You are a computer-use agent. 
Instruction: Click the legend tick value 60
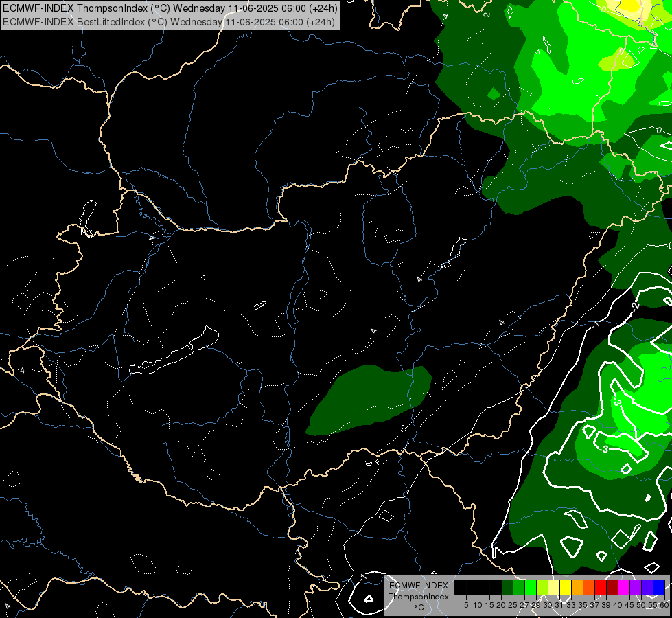point(665,605)
